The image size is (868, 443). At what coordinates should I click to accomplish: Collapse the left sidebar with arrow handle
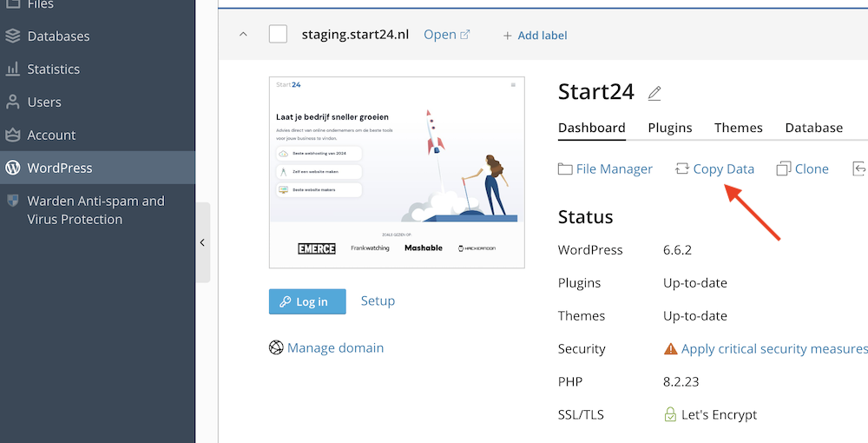(x=202, y=243)
